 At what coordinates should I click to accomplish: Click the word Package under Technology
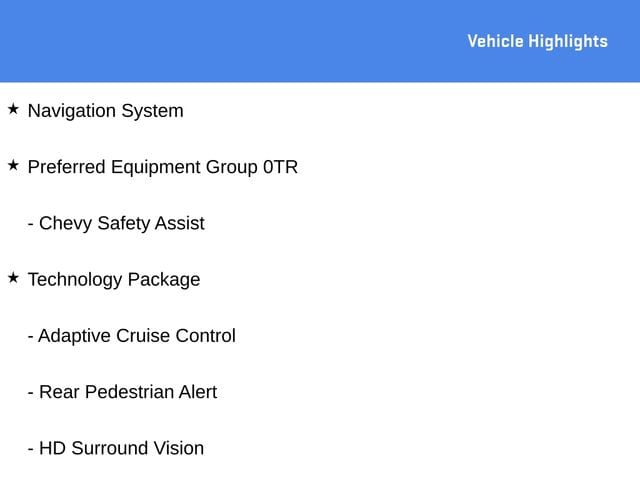click(164, 280)
